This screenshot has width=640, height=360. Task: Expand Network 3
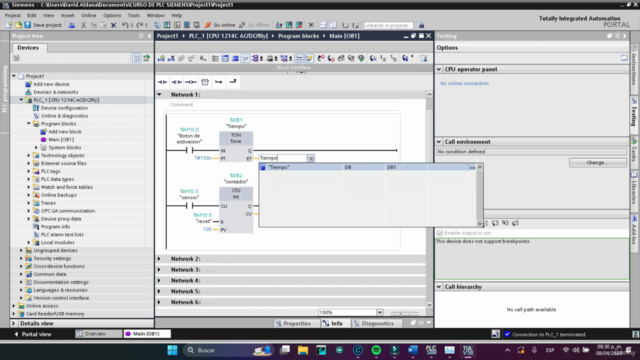160,270
